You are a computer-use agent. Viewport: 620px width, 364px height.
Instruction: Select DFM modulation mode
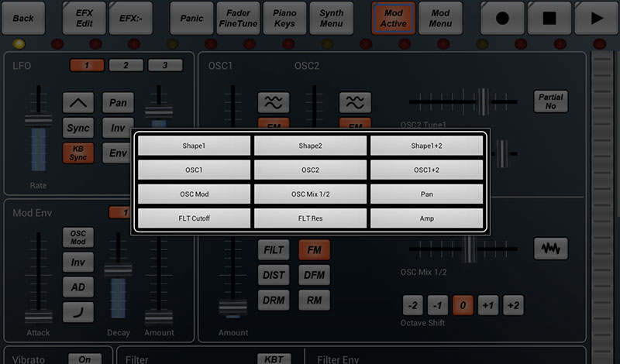315,275
